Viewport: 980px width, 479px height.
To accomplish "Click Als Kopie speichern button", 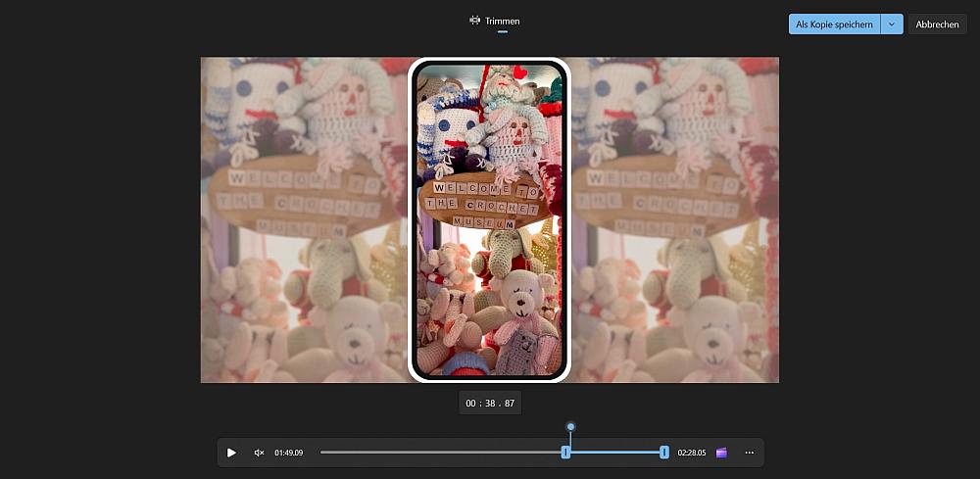I will 834,24.
